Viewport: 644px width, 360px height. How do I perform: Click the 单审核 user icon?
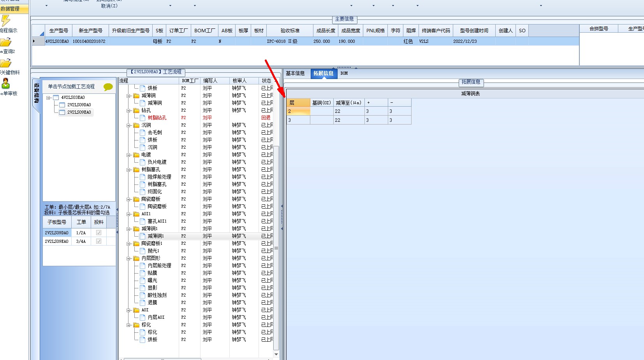click(x=6, y=84)
